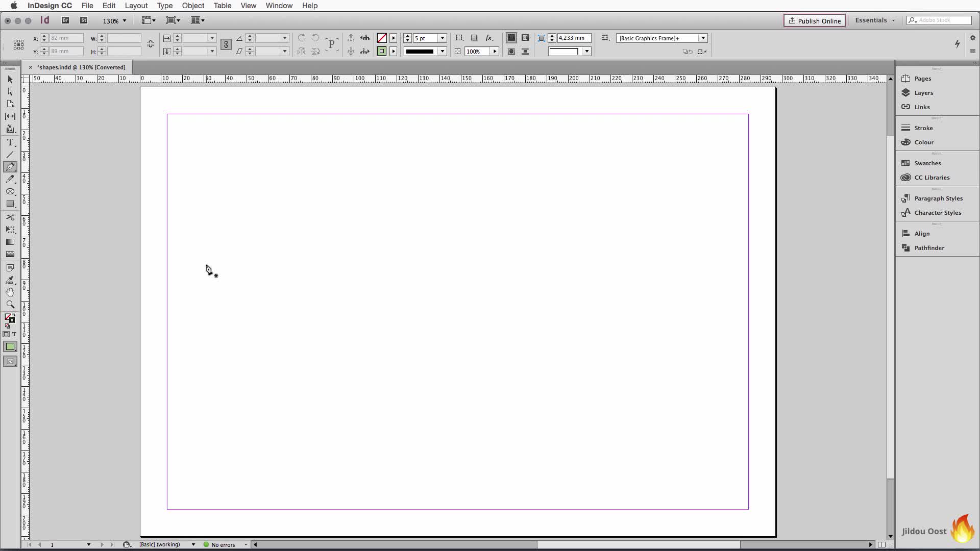This screenshot has width=980, height=551.
Task: Click the Adobe Stock search field
Action: (939, 20)
